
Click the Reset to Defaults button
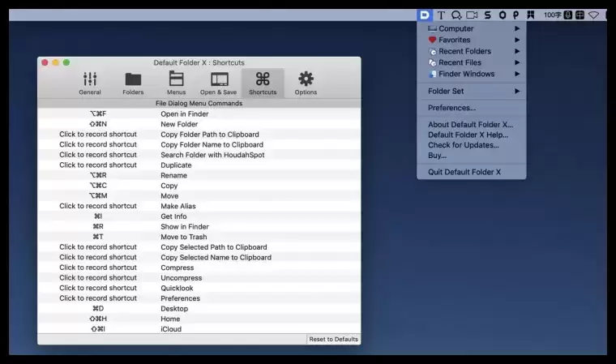point(333,339)
